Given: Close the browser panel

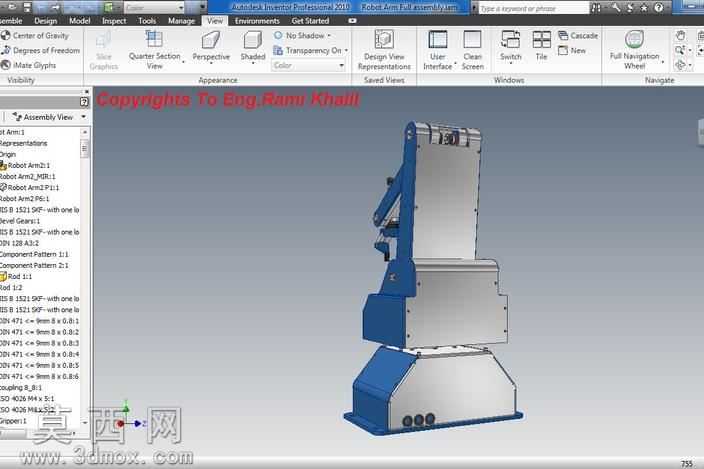Looking at the screenshot, I should point(87,92).
